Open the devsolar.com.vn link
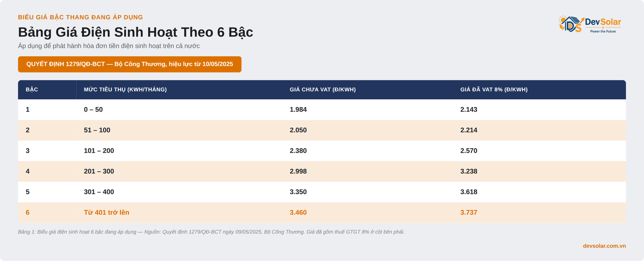This screenshot has height=261, width=644. pos(604,246)
